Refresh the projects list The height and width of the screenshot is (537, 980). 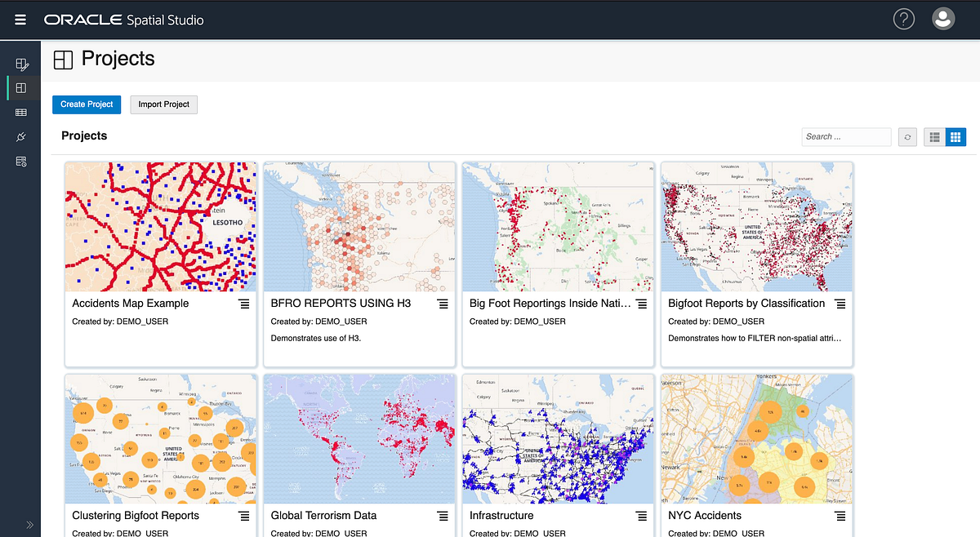[906, 136]
